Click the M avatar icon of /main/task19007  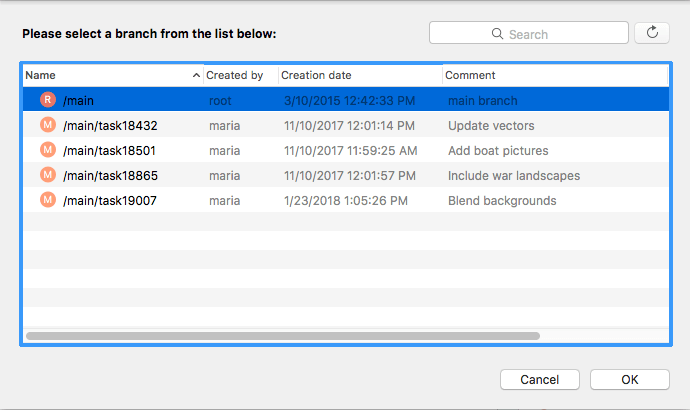tap(48, 200)
